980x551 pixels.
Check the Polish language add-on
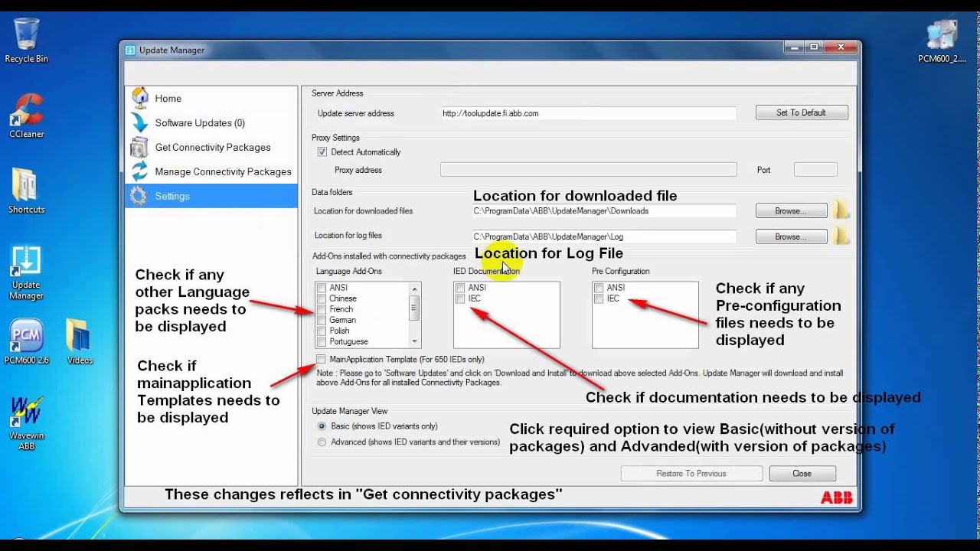322,331
